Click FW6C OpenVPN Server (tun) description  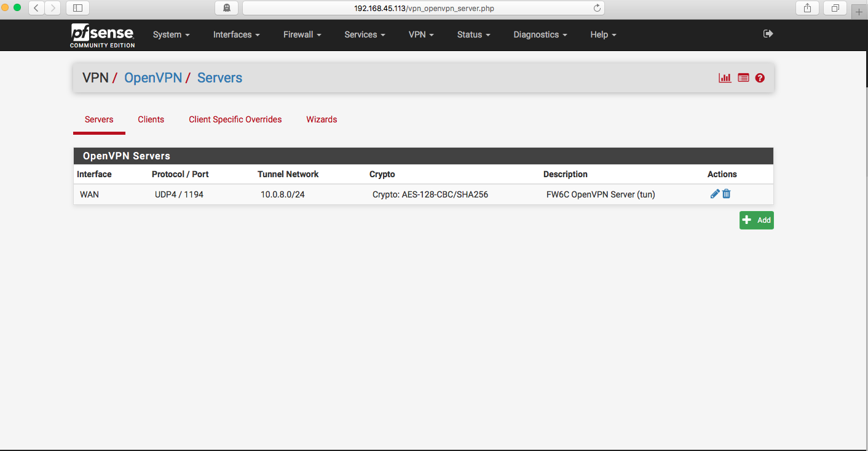click(x=601, y=194)
